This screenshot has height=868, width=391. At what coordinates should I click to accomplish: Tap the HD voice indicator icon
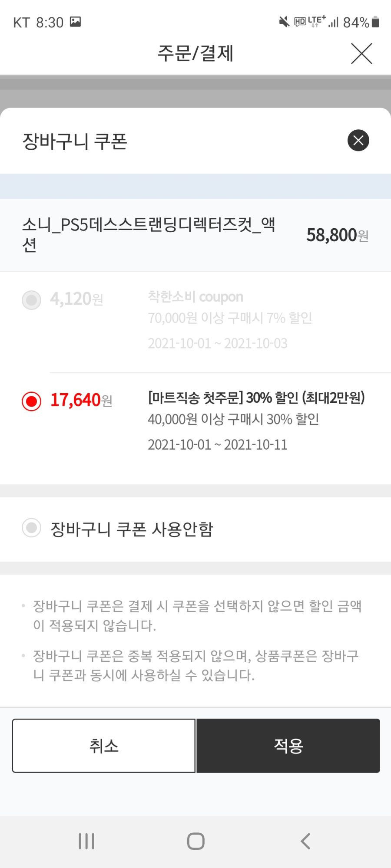coord(300,22)
